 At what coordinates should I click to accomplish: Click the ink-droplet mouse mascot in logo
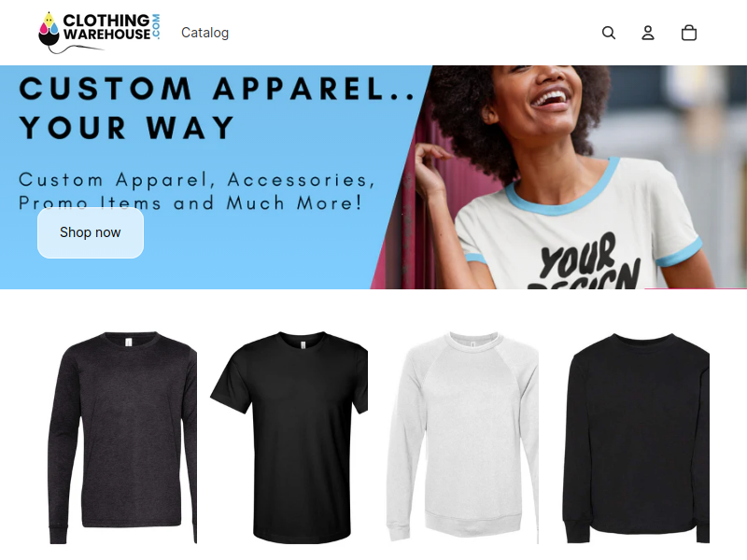(x=49, y=33)
